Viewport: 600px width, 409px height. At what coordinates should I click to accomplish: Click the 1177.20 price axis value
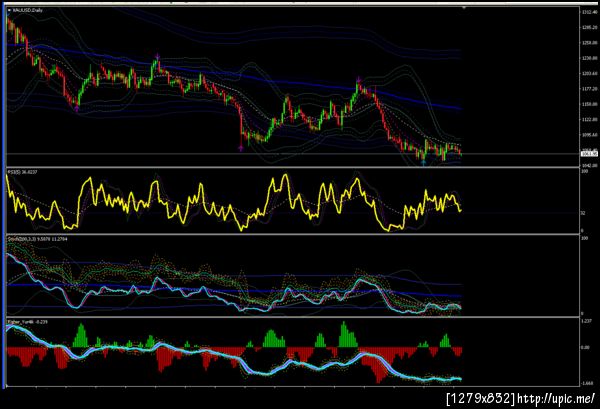pos(589,89)
